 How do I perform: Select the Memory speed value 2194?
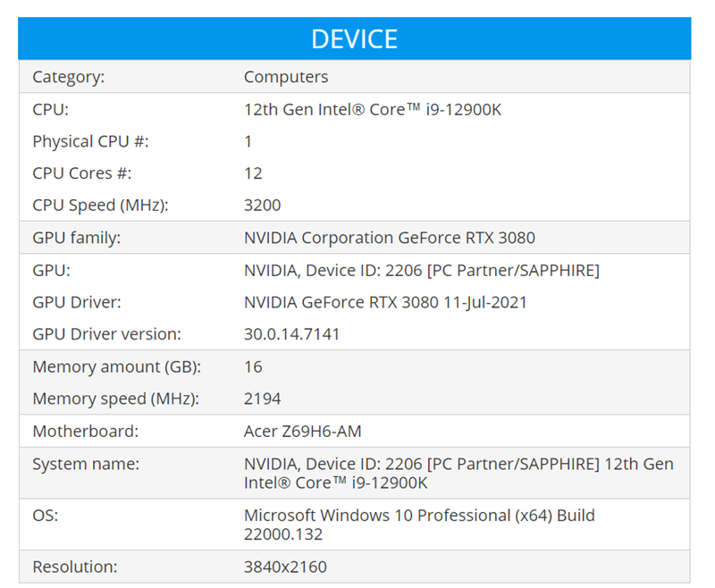262,399
